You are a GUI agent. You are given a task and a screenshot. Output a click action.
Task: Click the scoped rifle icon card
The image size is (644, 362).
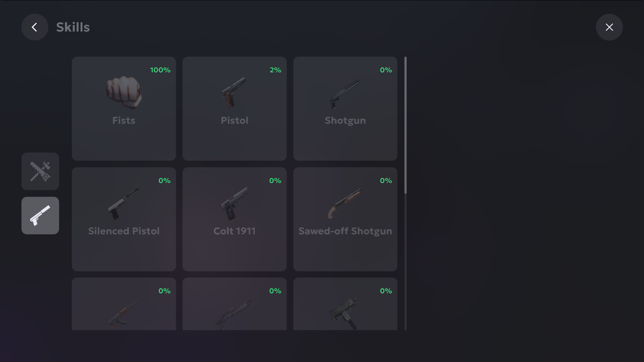pyautogui.click(x=235, y=304)
